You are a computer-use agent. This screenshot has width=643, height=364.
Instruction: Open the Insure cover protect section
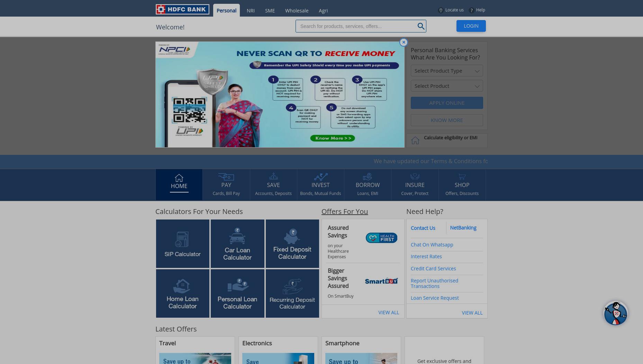coord(415,185)
